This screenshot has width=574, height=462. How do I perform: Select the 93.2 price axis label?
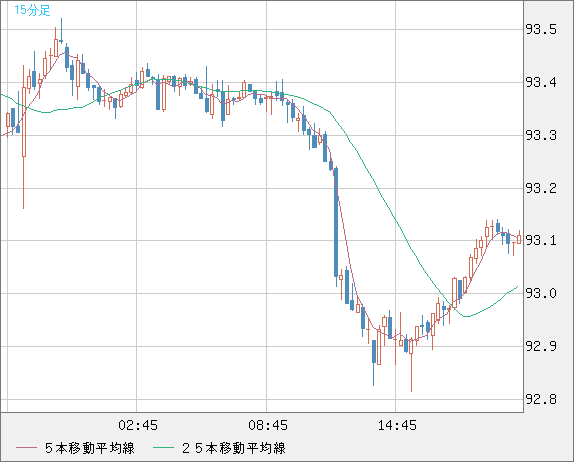click(x=541, y=188)
